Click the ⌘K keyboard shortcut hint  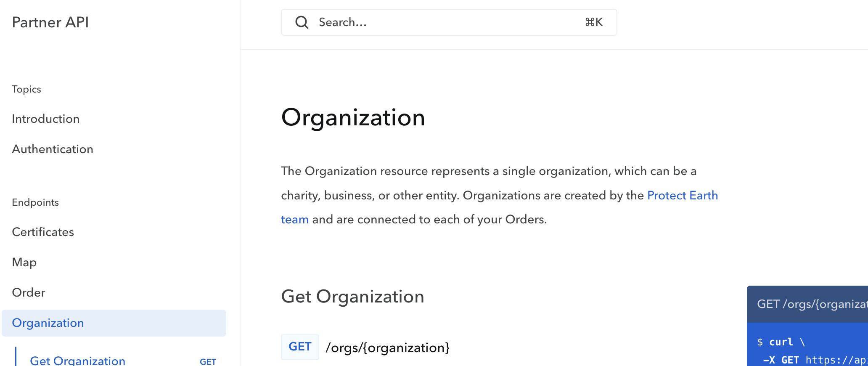tap(593, 22)
